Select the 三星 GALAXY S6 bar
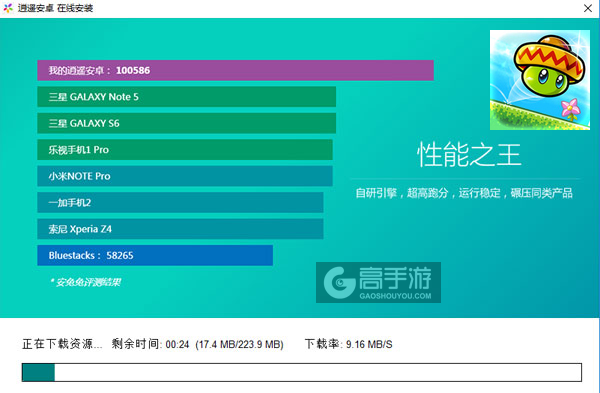 click(186, 123)
